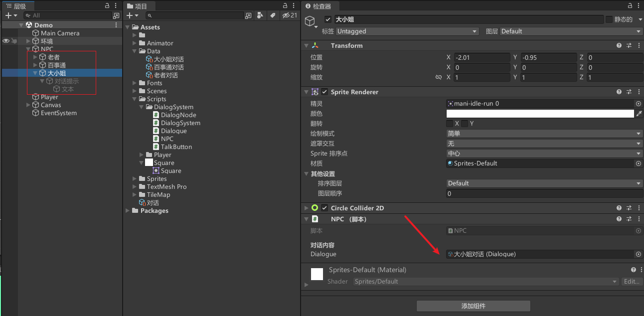Collapse the DialogSystem folder arrow
This screenshot has height=316, width=644.
[x=142, y=107]
